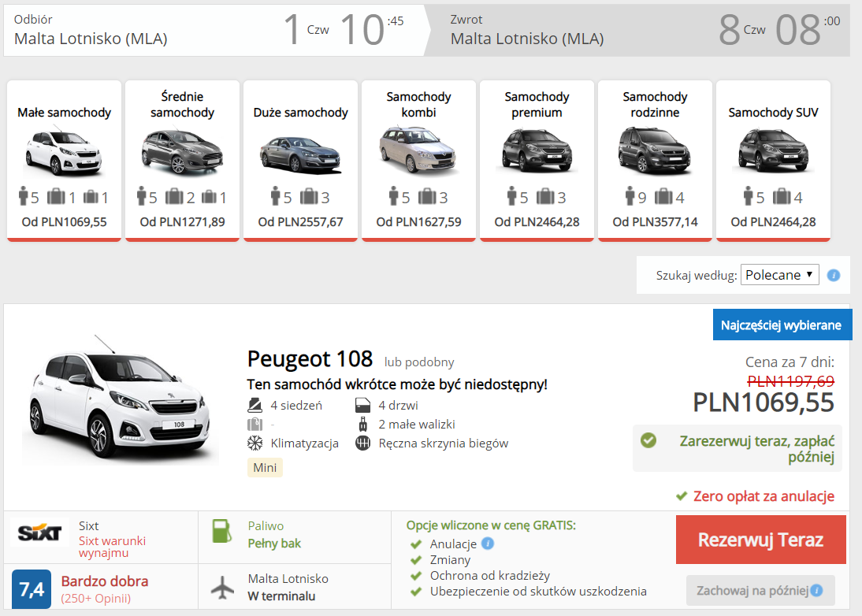Click the info icon beside sort dropdown
Screen dimensions: 862x616
(x=834, y=275)
